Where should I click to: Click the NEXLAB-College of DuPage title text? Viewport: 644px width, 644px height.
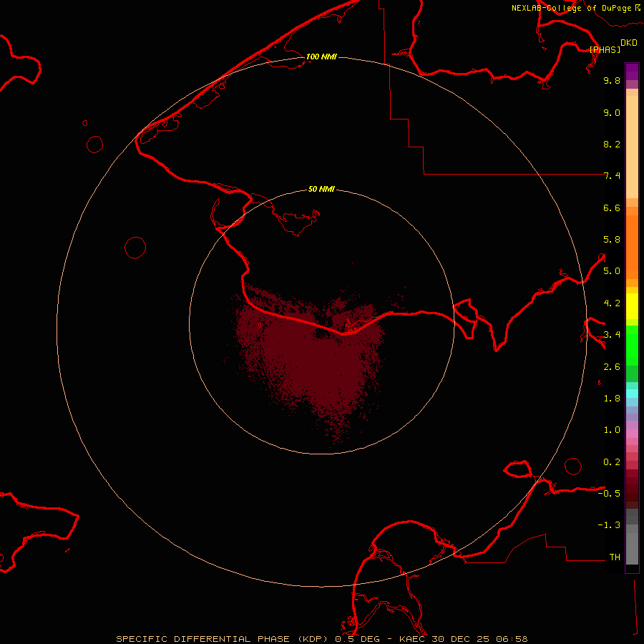(x=571, y=9)
